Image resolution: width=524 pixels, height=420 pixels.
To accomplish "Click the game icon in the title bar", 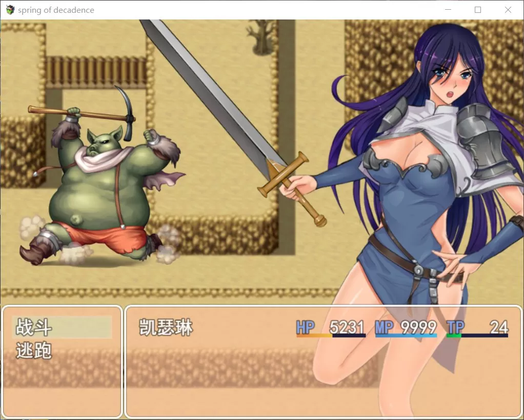I will click(x=10, y=10).
